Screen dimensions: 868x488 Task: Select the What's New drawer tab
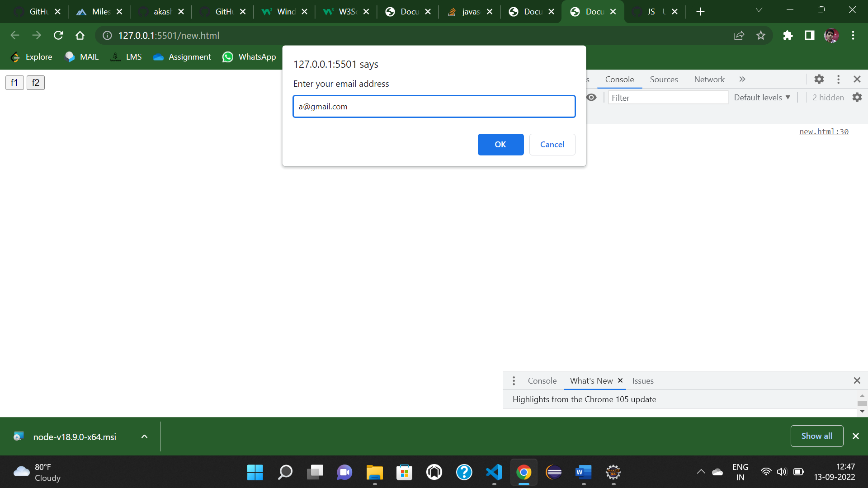pyautogui.click(x=591, y=381)
